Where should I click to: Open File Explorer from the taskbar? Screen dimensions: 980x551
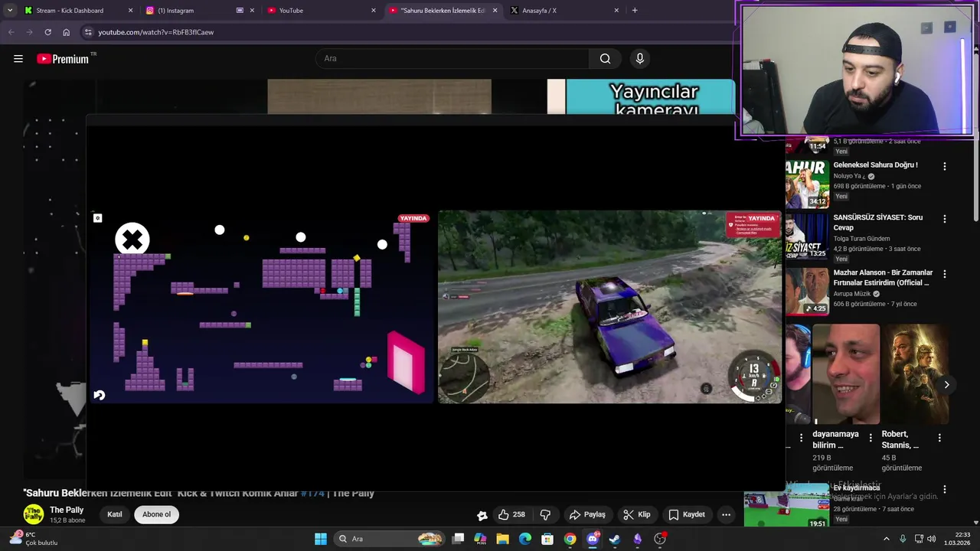(502, 539)
